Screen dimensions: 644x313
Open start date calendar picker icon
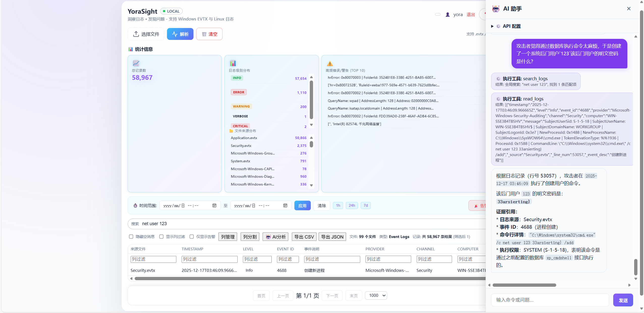pos(214,205)
